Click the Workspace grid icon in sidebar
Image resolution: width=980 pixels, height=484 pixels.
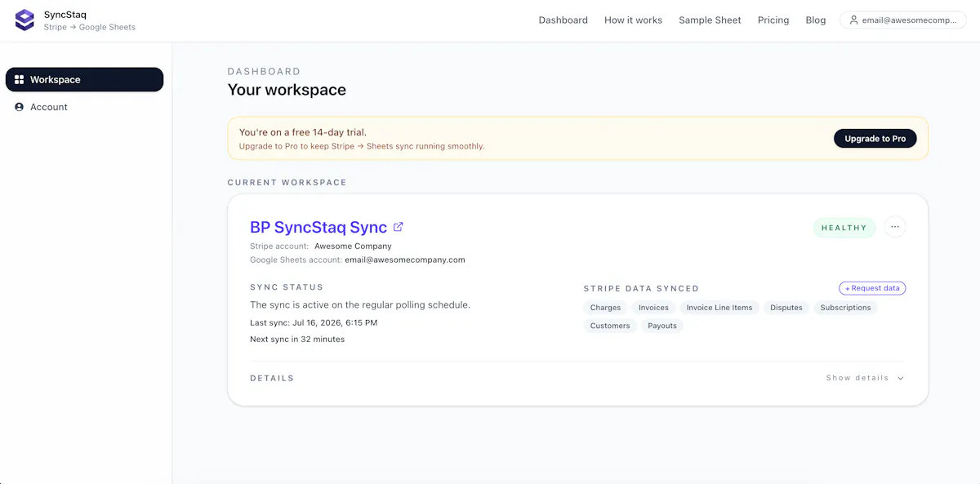[x=20, y=80]
